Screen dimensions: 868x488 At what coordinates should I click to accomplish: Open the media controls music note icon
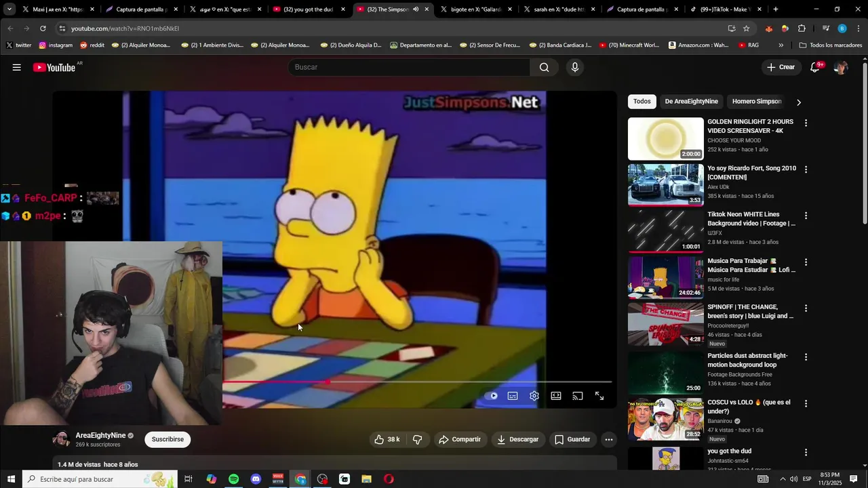click(x=825, y=28)
